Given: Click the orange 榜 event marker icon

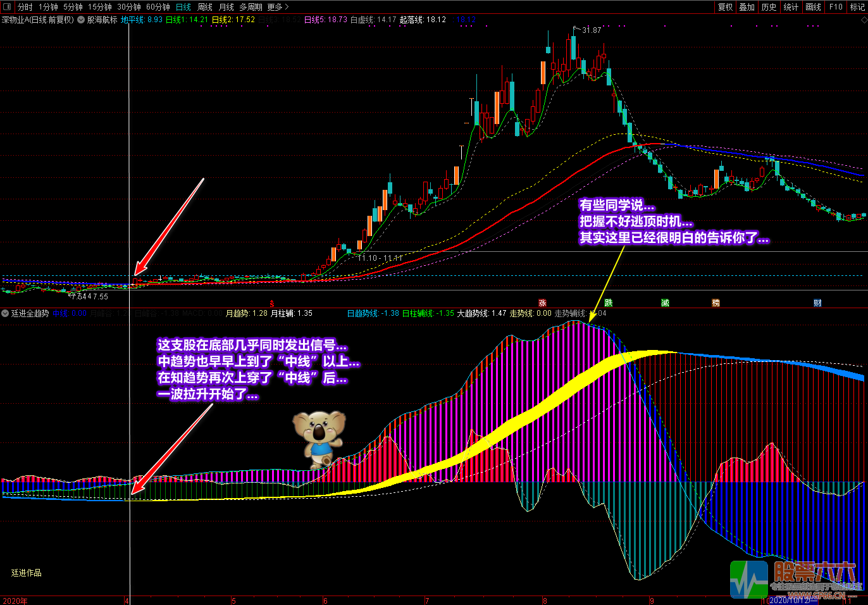Looking at the screenshot, I should click(x=716, y=303).
